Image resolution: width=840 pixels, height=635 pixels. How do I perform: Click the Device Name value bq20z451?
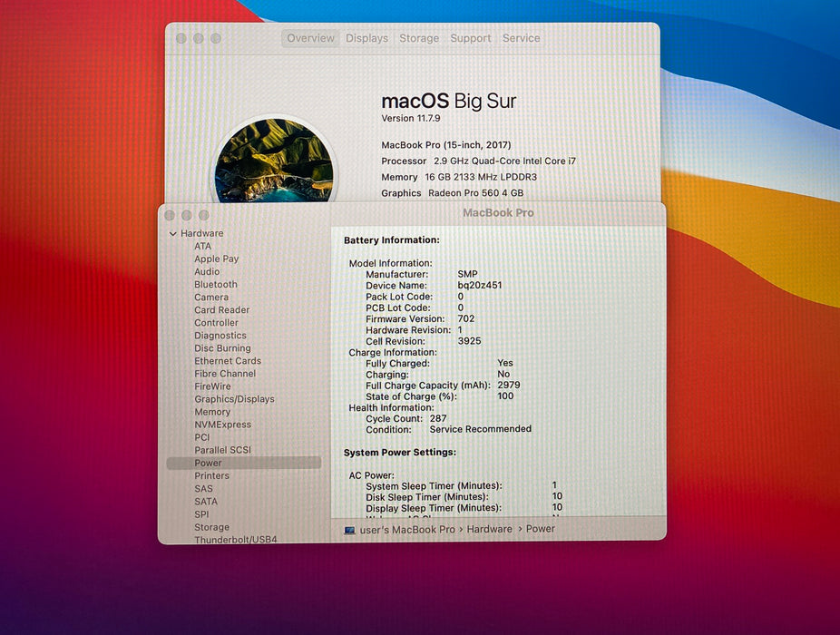coord(480,285)
